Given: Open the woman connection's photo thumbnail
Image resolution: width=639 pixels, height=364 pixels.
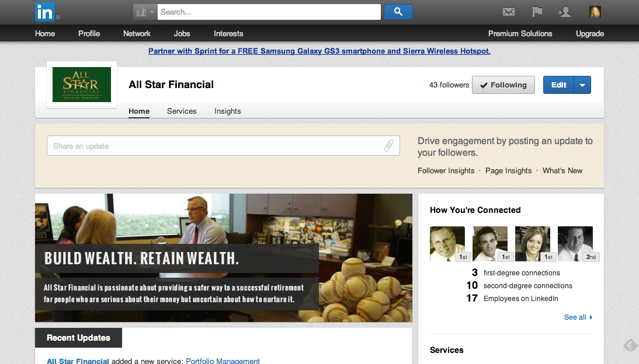Looking at the screenshot, I should point(533,243).
